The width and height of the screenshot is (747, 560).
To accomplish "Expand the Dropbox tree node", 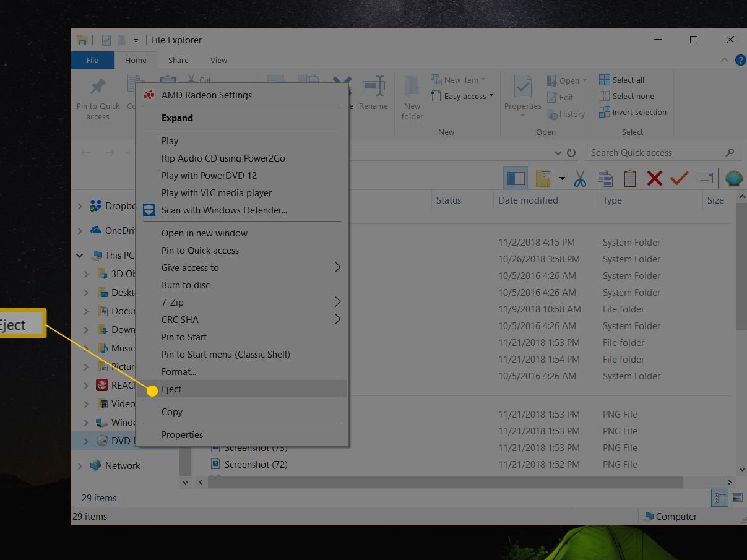I will [80, 206].
